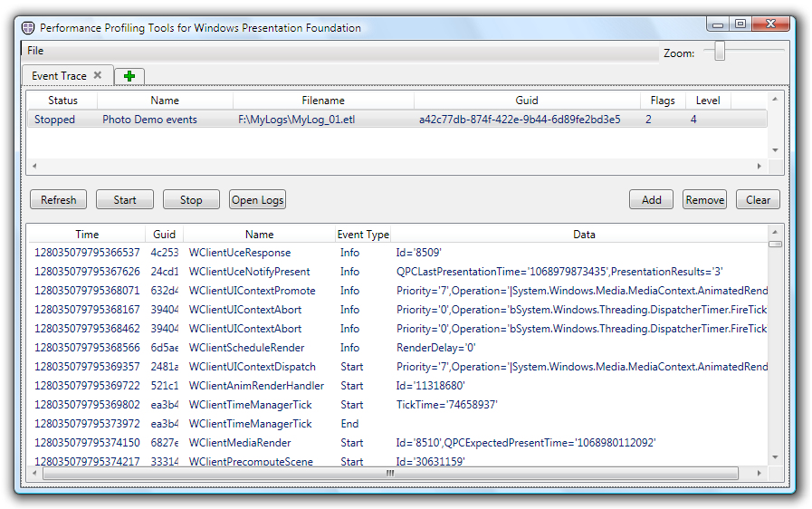Adjust the Zoom slider thumb

point(720,52)
